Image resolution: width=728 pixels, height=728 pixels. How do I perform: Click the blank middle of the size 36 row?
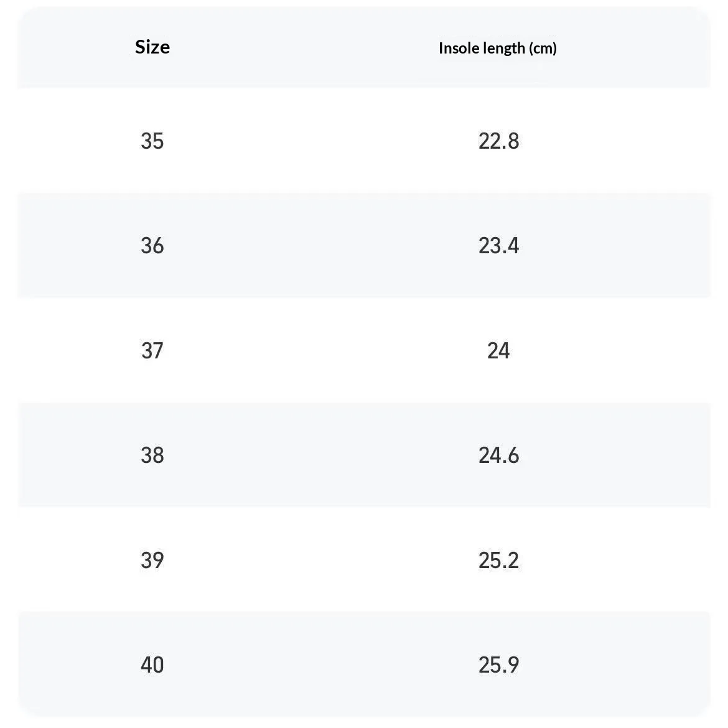coord(320,245)
